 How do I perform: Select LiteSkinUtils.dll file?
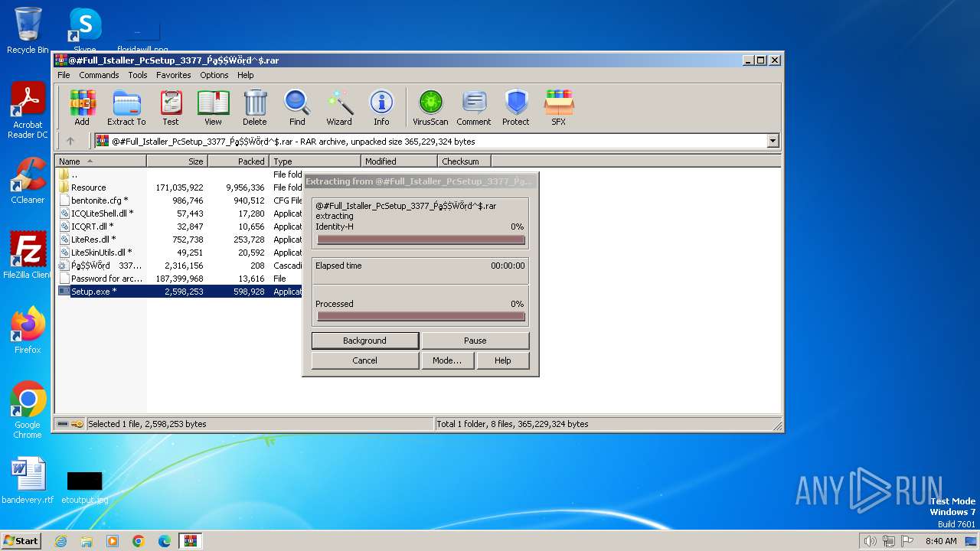[x=180, y=253]
